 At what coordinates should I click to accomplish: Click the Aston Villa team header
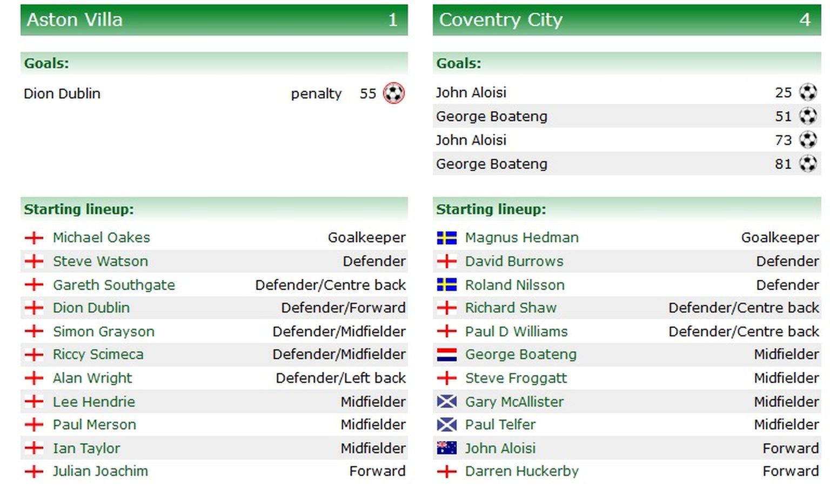[x=75, y=20]
